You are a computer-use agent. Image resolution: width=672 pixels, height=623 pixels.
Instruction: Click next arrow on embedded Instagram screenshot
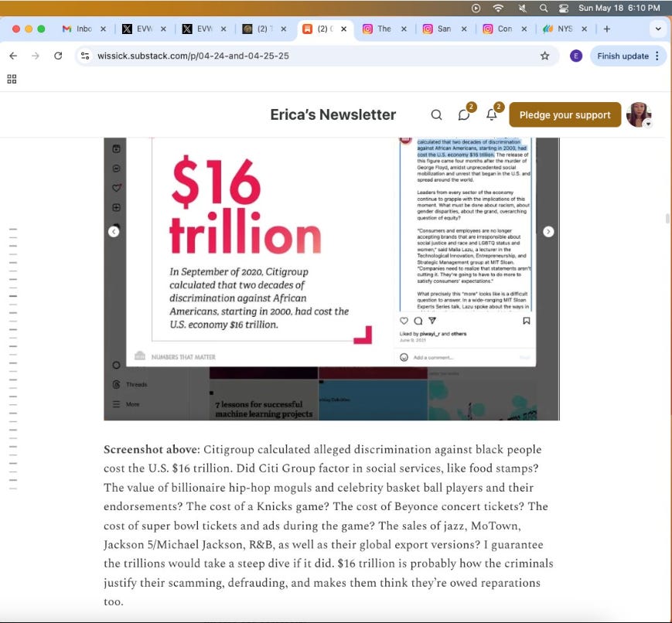point(548,231)
